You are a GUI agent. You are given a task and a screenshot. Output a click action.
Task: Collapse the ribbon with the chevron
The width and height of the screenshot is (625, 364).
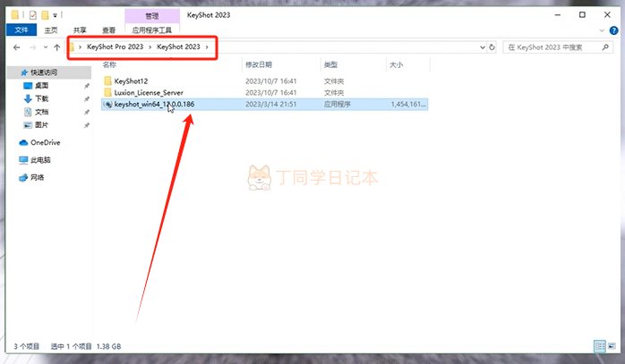[602, 30]
